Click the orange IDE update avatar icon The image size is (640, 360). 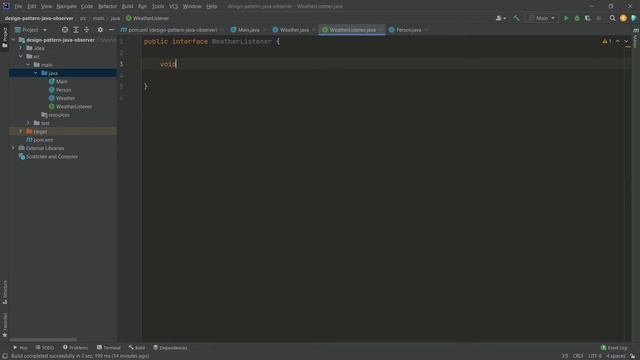click(x=623, y=18)
